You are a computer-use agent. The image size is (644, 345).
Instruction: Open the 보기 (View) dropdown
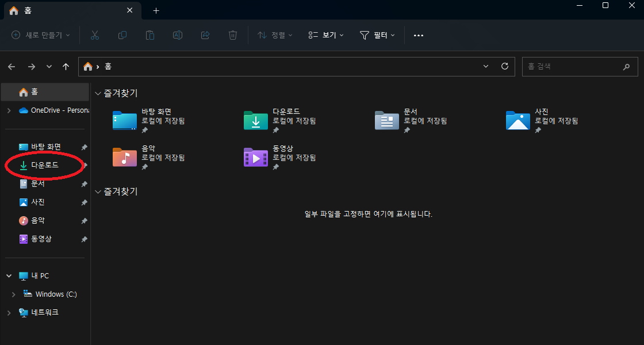tap(325, 34)
